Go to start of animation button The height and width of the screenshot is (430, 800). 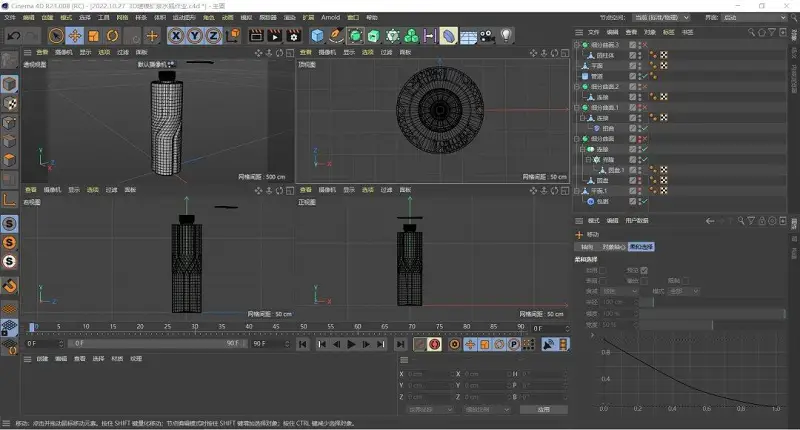coord(303,344)
